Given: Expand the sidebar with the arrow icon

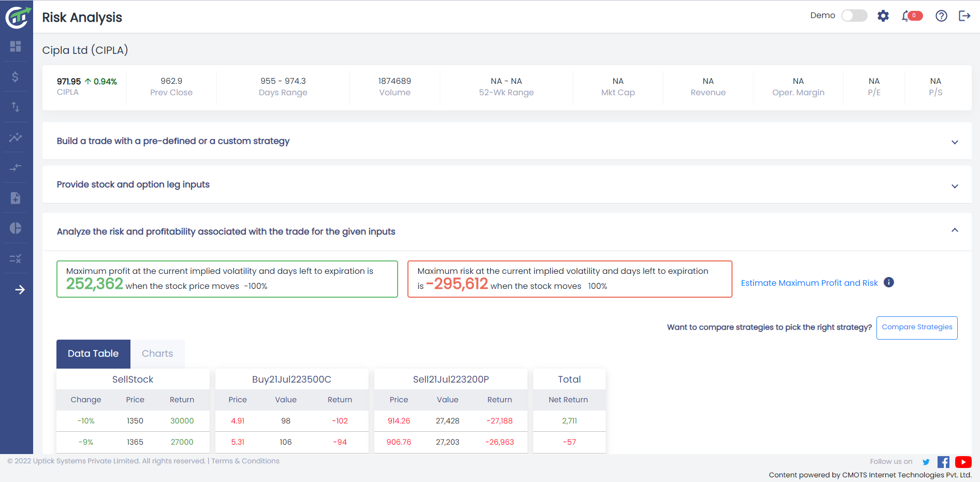Looking at the screenshot, I should tap(20, 290).
